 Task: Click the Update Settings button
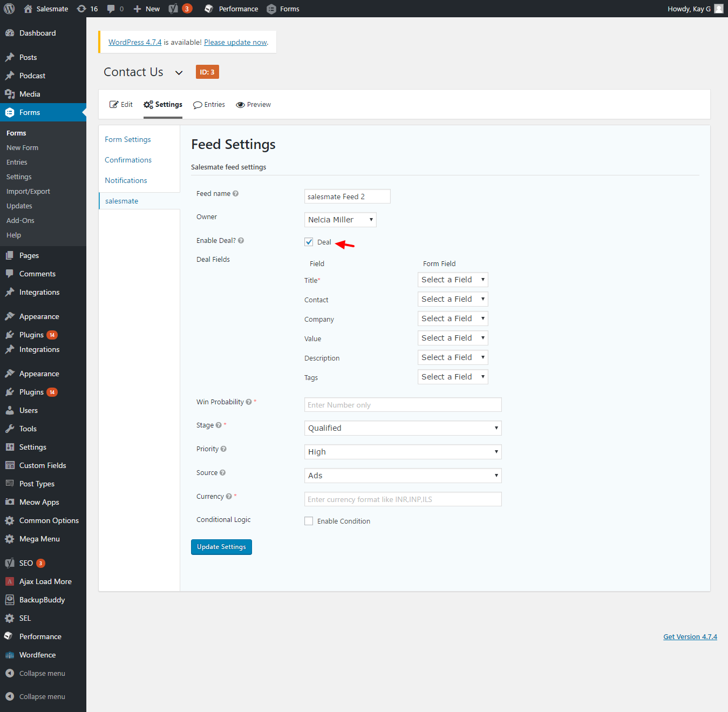(x=221, y=547)
